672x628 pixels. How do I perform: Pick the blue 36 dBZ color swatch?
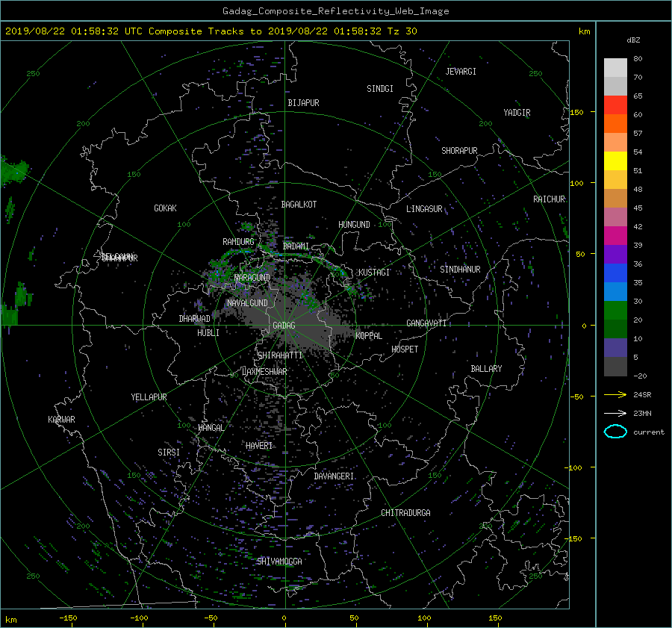pos(615,273)
